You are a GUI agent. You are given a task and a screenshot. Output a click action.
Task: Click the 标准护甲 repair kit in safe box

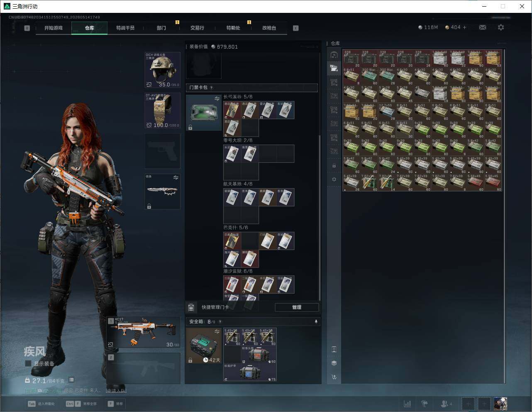(250, 373)
